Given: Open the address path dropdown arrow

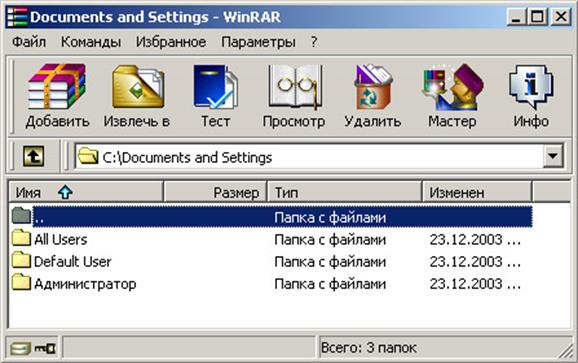Looking at the screenshot, I should pyautogui.click(x=553, y=156).
